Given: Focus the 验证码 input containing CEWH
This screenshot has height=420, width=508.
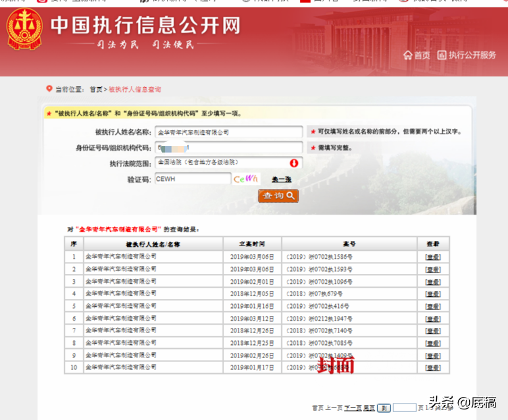Looking at the screenshot, I should click(193, 179).
